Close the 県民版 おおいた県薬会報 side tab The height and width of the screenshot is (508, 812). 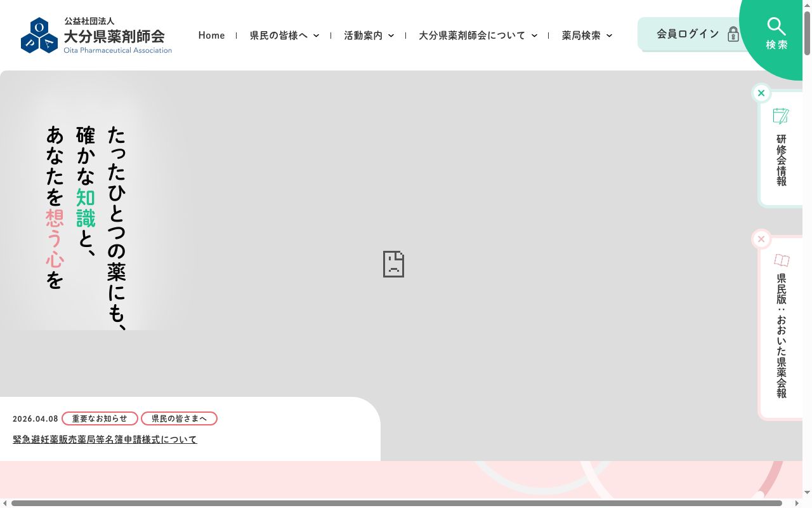coord(761,239)
